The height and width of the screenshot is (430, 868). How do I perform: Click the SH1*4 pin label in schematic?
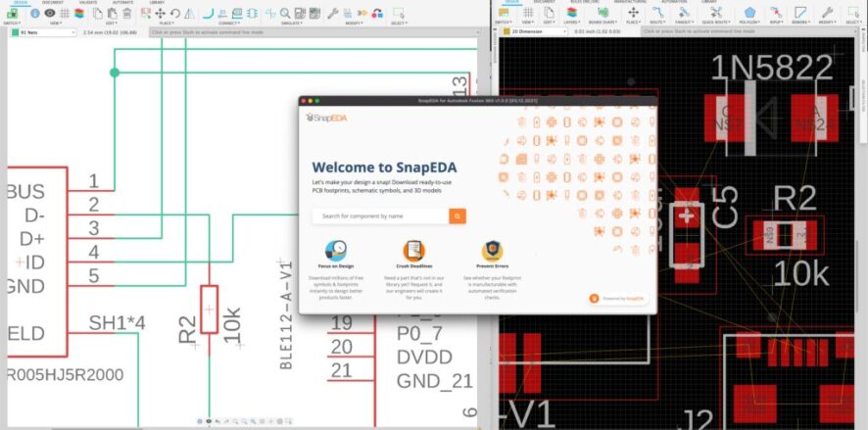click(x=117, y=322)
